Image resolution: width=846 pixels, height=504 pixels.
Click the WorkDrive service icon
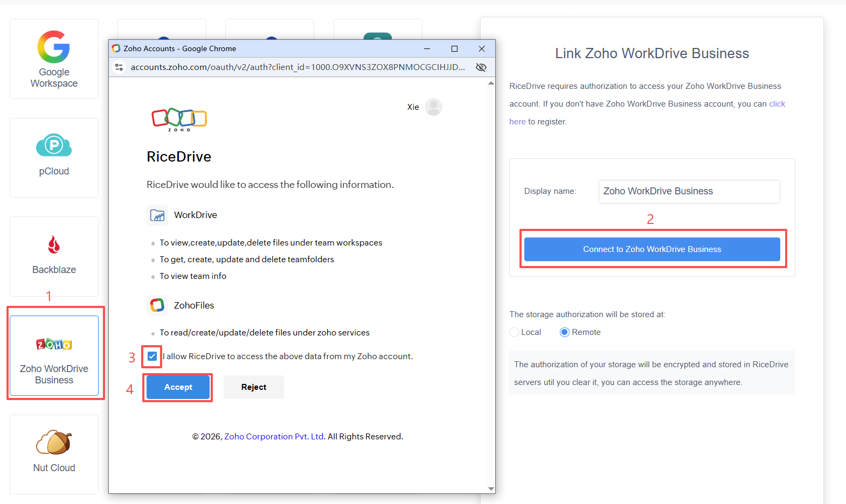[x=157, y=215]
